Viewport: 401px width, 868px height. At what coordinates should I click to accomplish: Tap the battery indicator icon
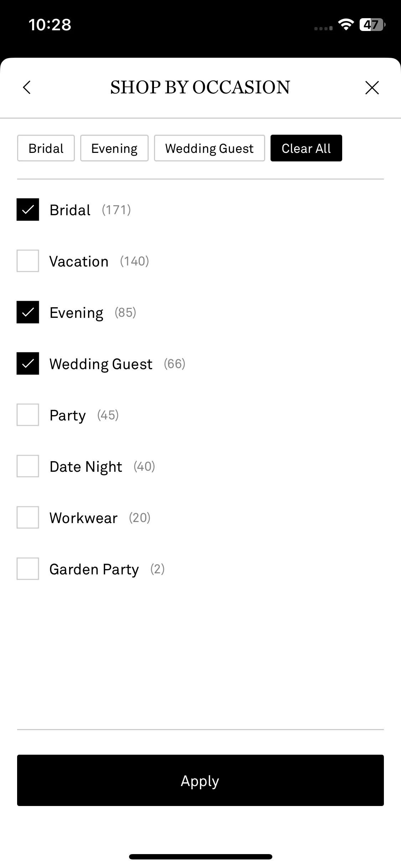[372, 25]
